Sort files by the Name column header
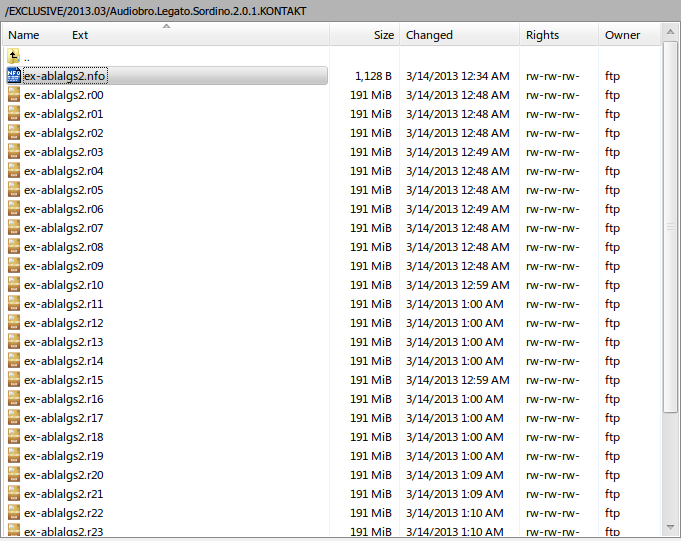 tap(23, 35)
